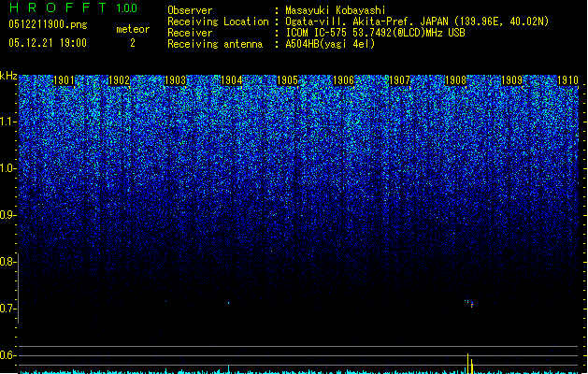Screen dimensions: 588x374
Task: Click the HROFFT title text
Action: click(58, 7)
